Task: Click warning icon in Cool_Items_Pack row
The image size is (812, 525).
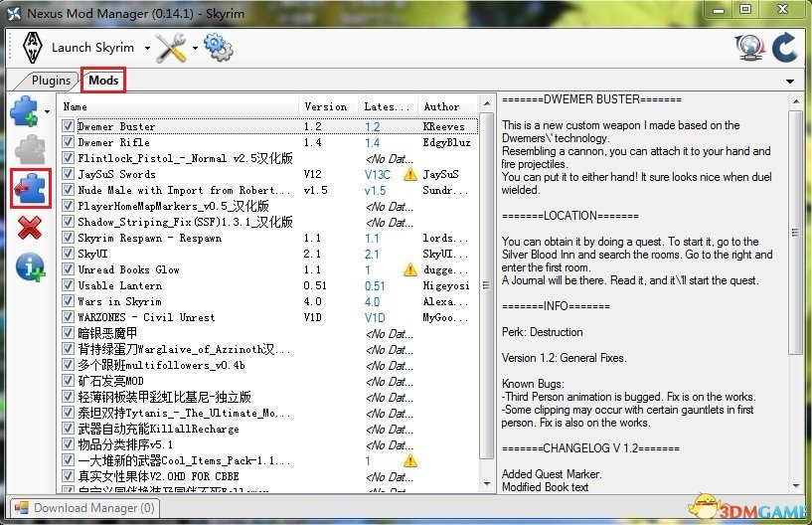Action: point(410,460)
